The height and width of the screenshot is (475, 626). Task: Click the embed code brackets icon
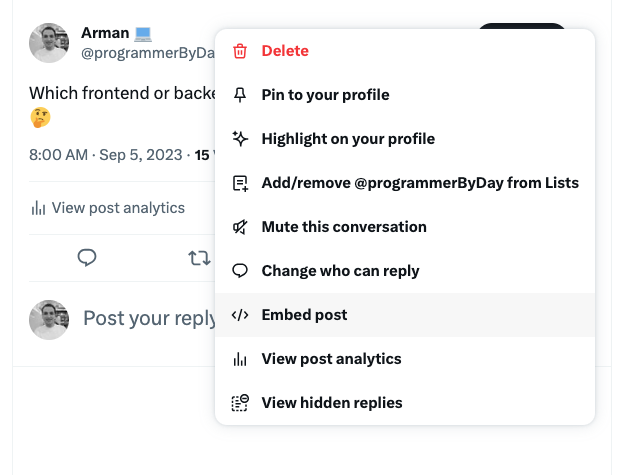tap(239, 315)
